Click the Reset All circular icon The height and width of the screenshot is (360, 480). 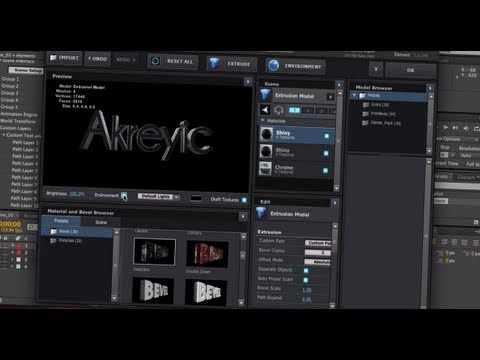pos(155,61)
